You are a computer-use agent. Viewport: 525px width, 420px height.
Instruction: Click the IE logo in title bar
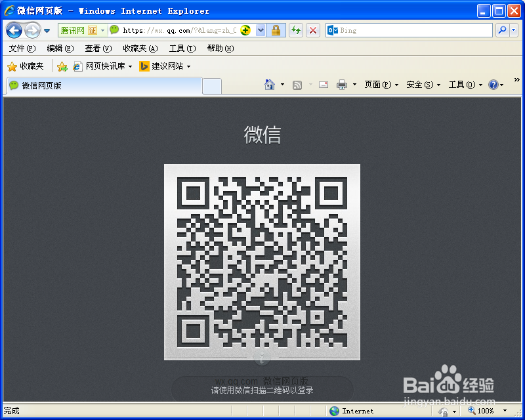(9, 10)
